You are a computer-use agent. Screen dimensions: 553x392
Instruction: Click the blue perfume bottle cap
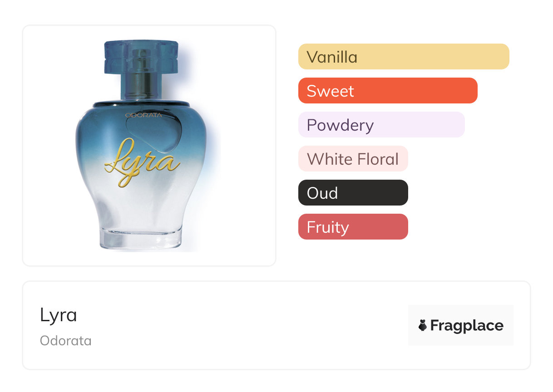[141, 56]
